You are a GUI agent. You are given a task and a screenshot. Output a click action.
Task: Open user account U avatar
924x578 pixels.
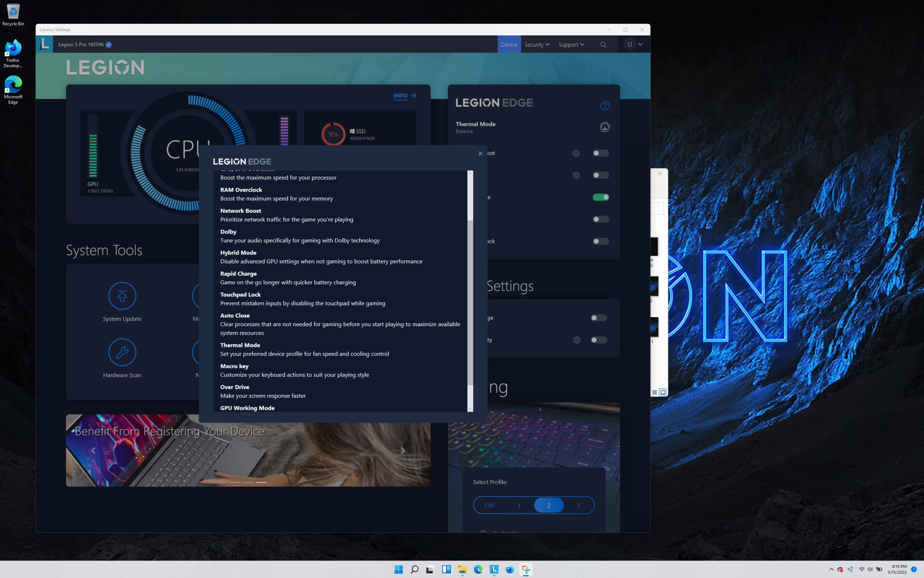629,44
